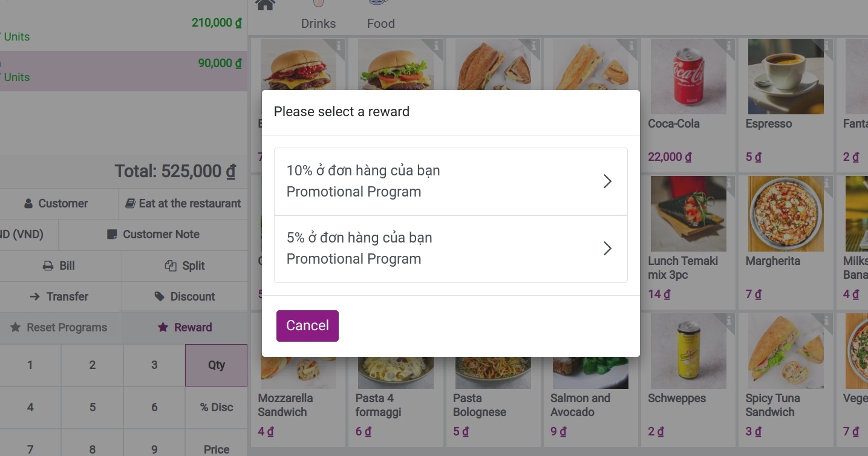The width and height of the screenshot is (868, 456).
Task: Click info icon on Schweppes product
Action: (729, 321)
